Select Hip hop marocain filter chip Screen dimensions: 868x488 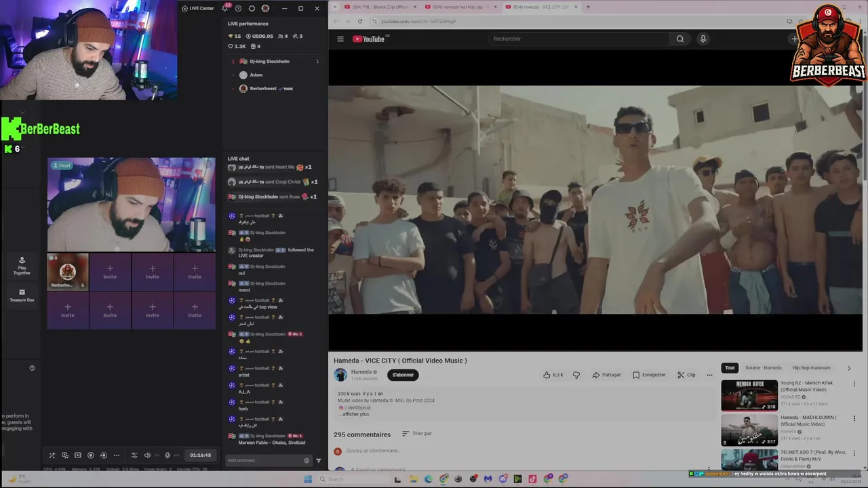[x=811, y=368]
